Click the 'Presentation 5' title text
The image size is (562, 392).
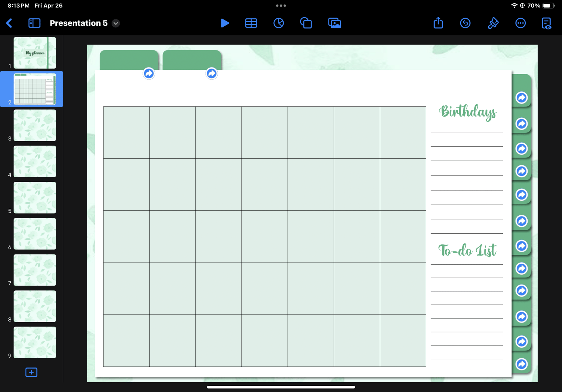click(79, 23)
